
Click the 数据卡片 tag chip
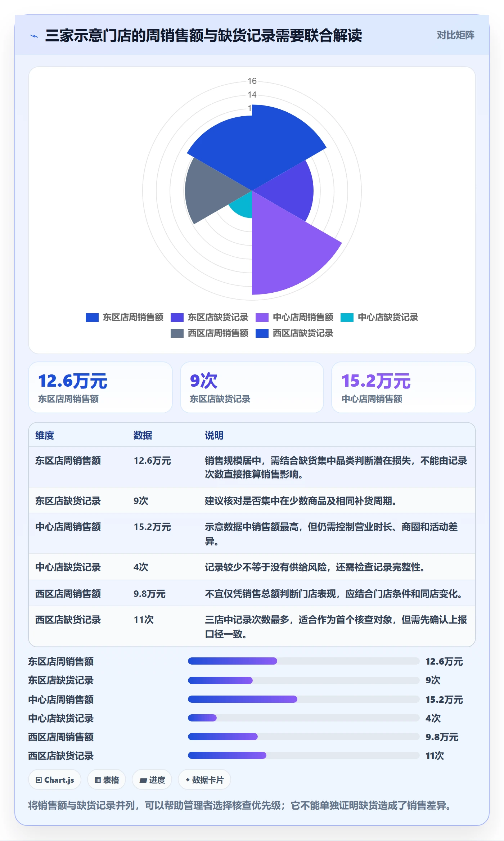[204, 780]
